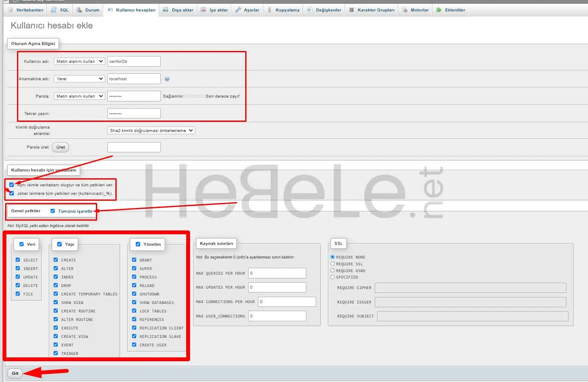Select the REQUIRE NONE radio option
Image resolution: width=588 pixels, height=382 pixels.
tap(333, 257)
